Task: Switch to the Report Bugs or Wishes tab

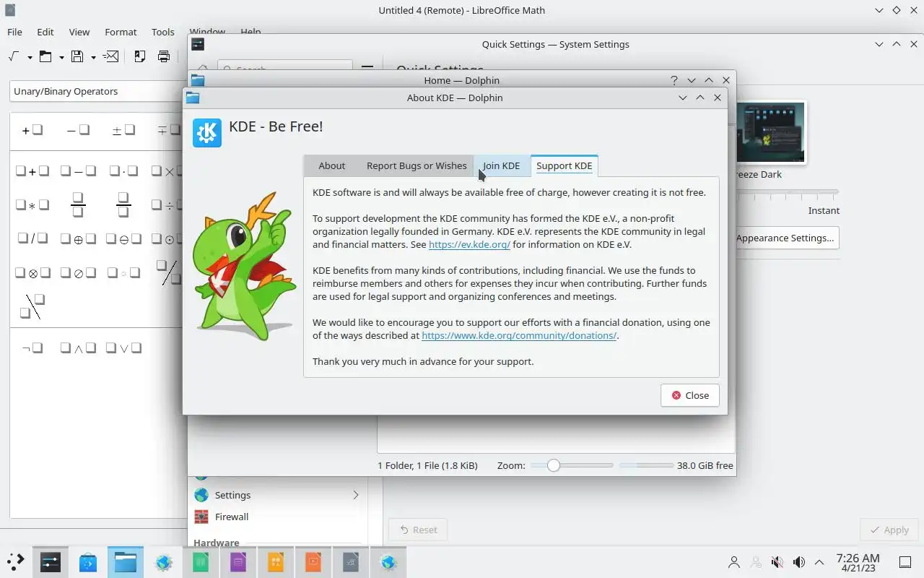Action: [x=417, y=165]
